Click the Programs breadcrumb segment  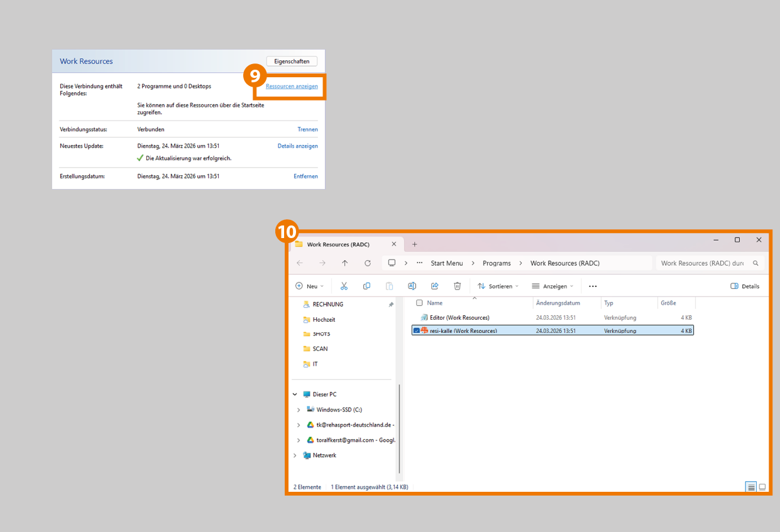[x=497, y=263]
